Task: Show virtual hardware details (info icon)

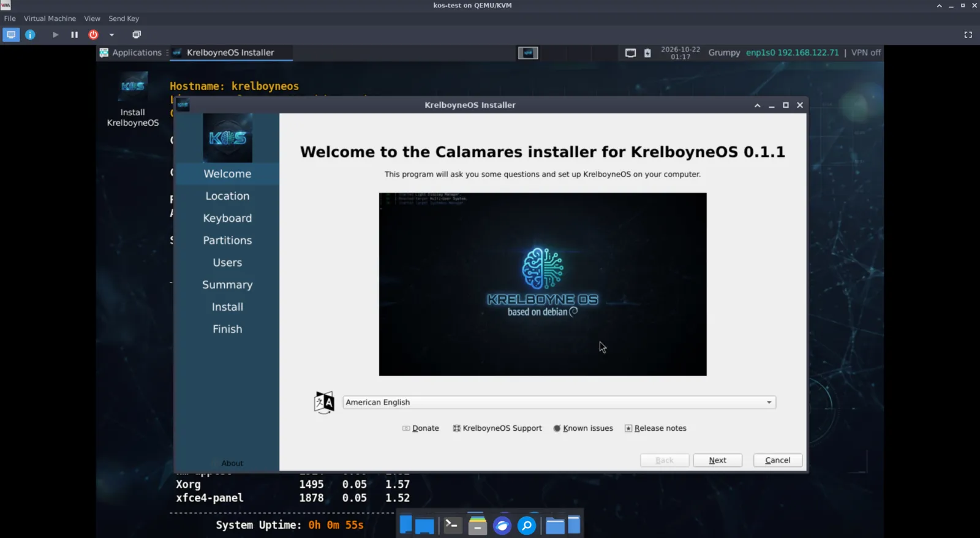Action: click(x=30, y=35)
